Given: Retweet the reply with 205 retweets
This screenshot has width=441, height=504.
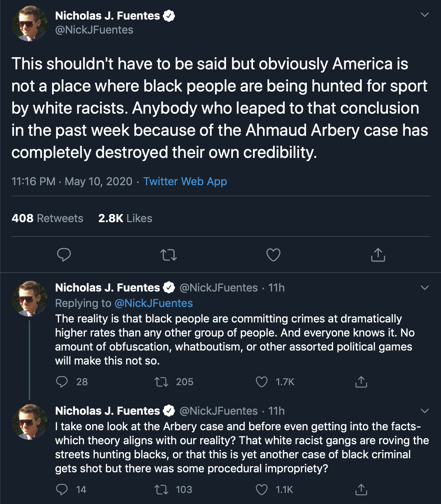Looking at the screenshot, I should pos(161,382).
